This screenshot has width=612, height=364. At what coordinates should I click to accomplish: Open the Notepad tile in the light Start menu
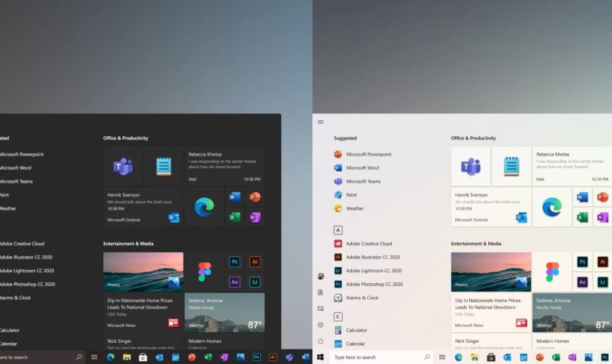[511, 166]
